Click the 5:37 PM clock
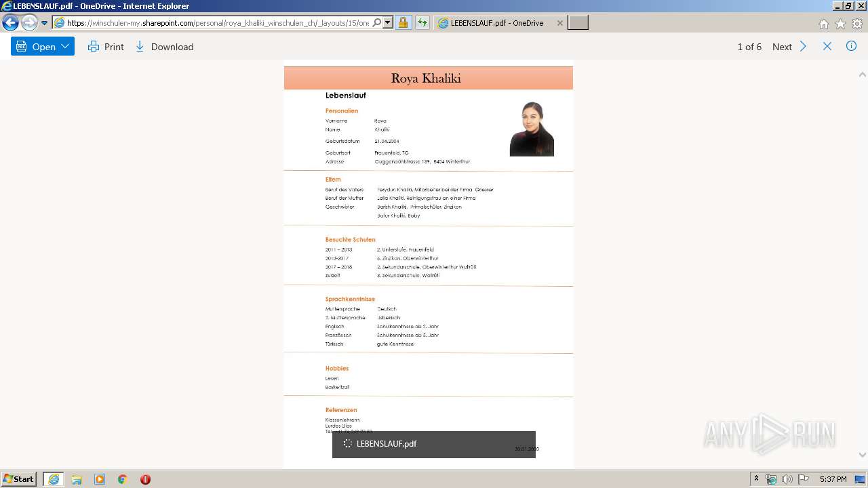The image size is (868, 488). [x=833, y=479]
